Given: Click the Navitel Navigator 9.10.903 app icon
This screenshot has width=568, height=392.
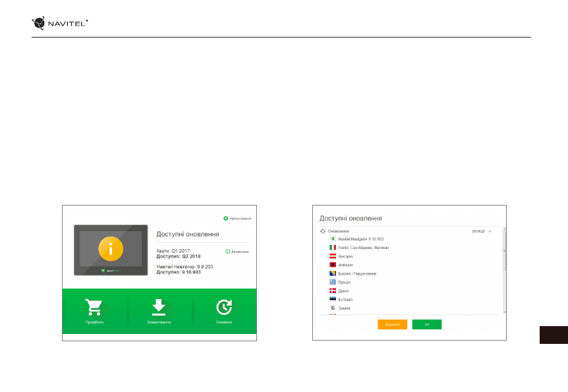Looking at the screenshot, I should pyautogui.click(x=333, y=238).
